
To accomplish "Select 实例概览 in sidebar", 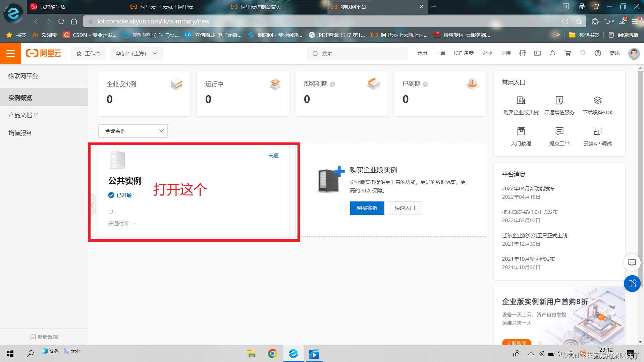I will click(x=44, y=98).
